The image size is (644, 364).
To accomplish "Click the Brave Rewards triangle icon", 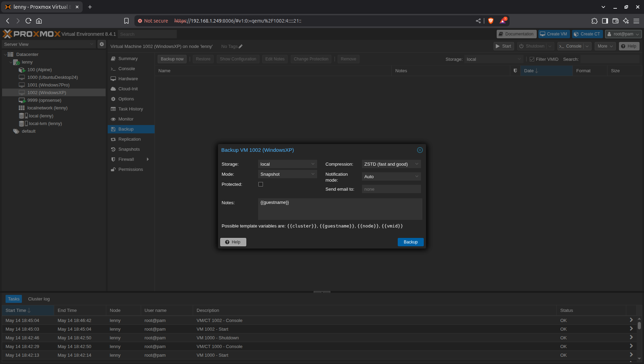I will coord(503,21).
